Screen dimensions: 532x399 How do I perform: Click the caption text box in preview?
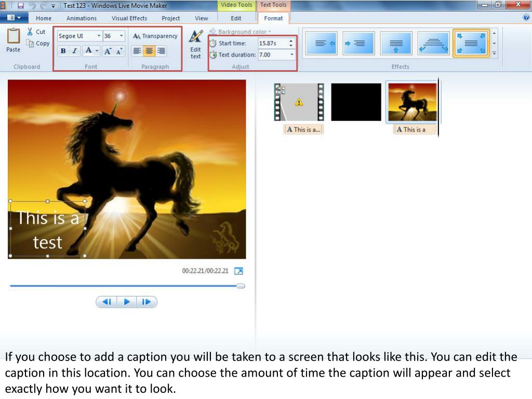point(47,229)
